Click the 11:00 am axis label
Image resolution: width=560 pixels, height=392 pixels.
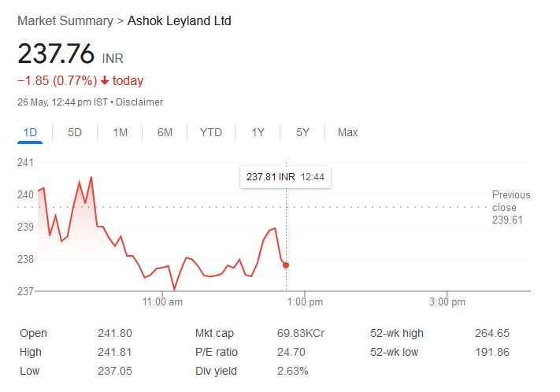tap(165, 302)
